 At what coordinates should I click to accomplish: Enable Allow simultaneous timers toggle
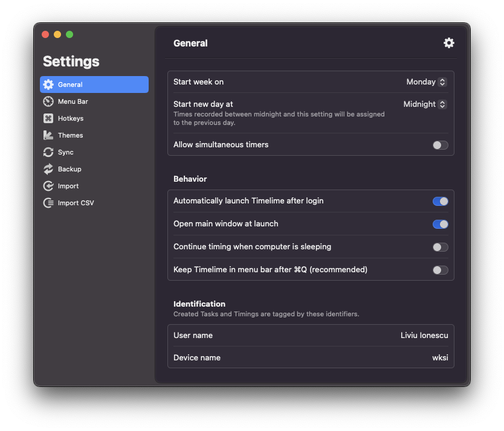click(x=440, y=145)
